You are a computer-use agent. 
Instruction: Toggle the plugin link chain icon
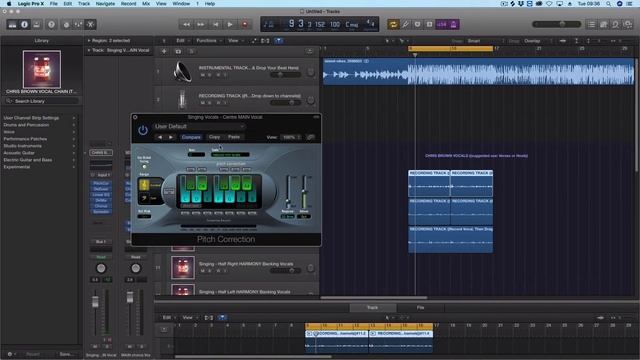pos(311,137)
